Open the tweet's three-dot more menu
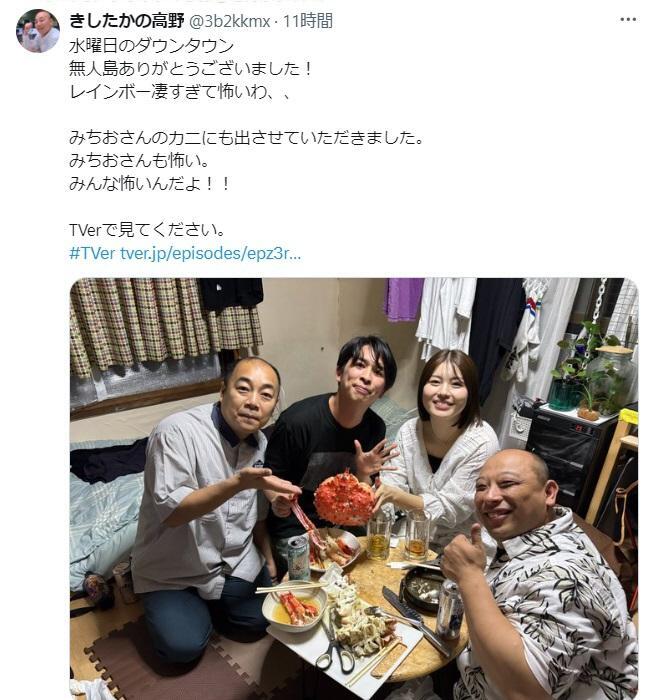 click(628, 20)
